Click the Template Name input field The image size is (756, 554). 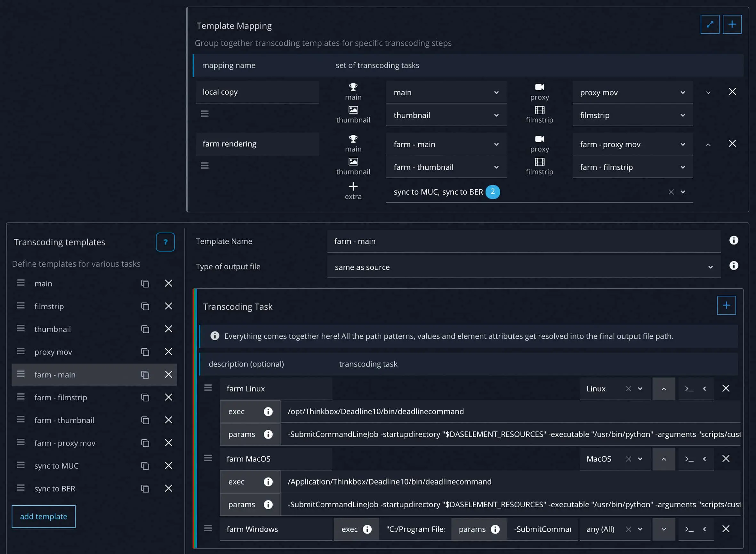523,241
